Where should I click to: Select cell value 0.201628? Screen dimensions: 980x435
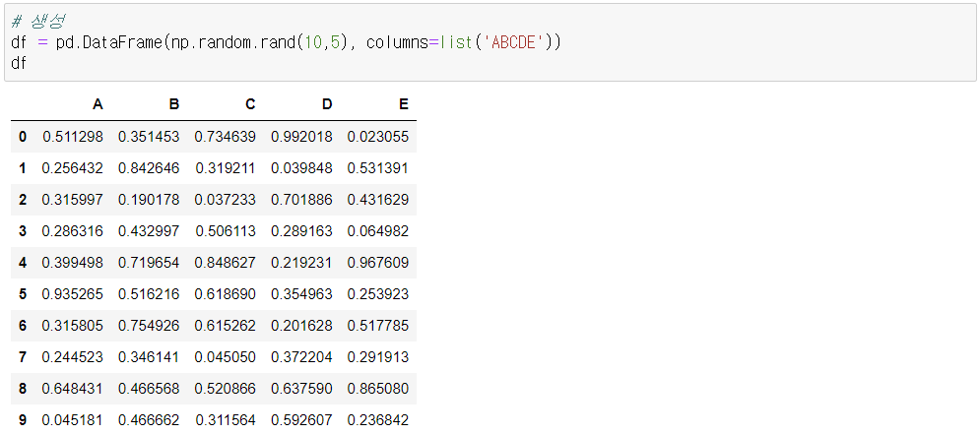(x=301, y=326)
